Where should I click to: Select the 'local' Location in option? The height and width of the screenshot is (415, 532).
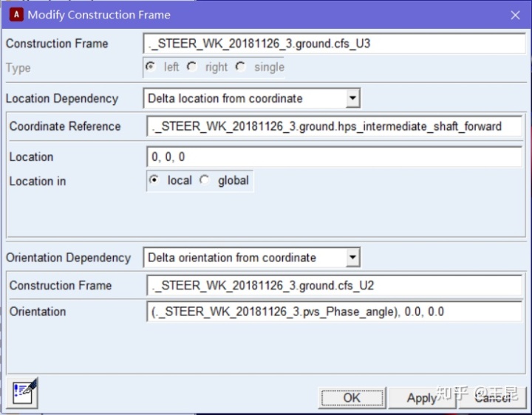tap(154, 180)
